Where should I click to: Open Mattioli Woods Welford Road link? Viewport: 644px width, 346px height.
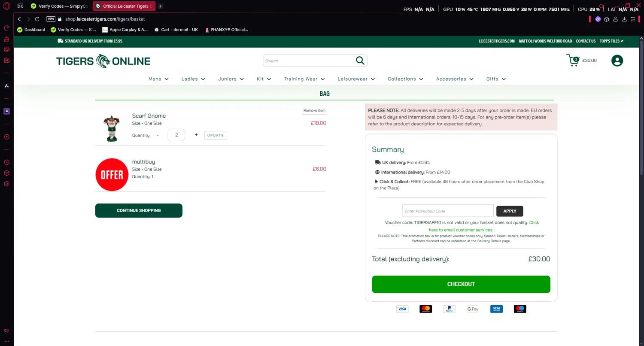(x=545, y=41)
